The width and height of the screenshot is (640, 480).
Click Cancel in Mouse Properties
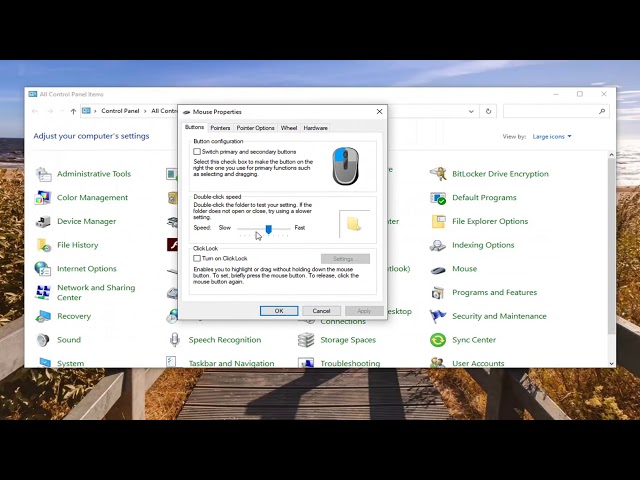pos(321,311)
